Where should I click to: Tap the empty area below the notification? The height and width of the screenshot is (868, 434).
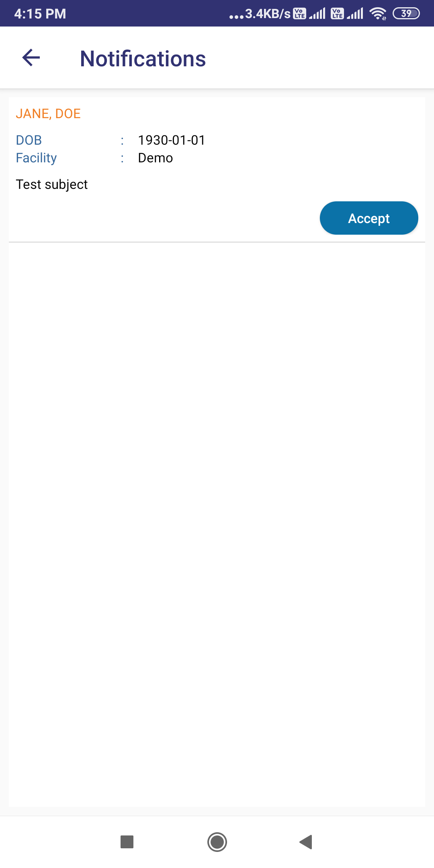[217, 522]
